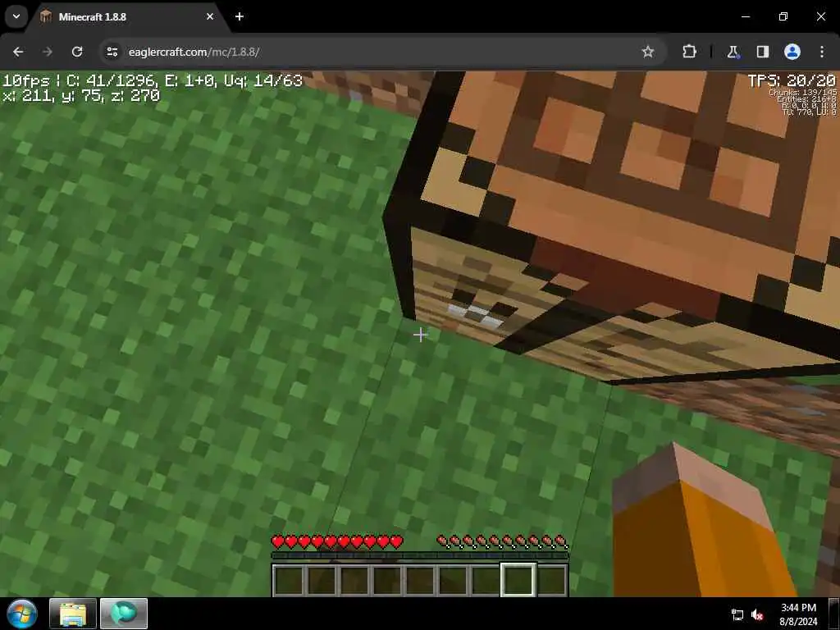The width and height of the screenshot is (840, 630).
Task: View site information icon in address bar
Action: 112,52
